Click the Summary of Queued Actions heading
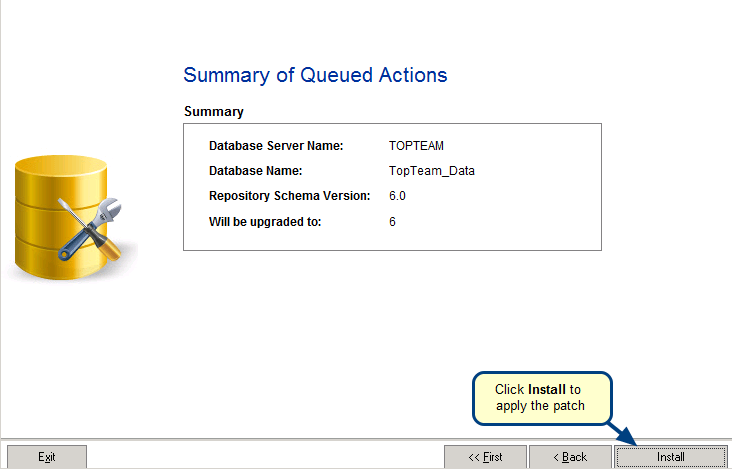Viewport: 732px width, 470px height. tap(315, 75)
